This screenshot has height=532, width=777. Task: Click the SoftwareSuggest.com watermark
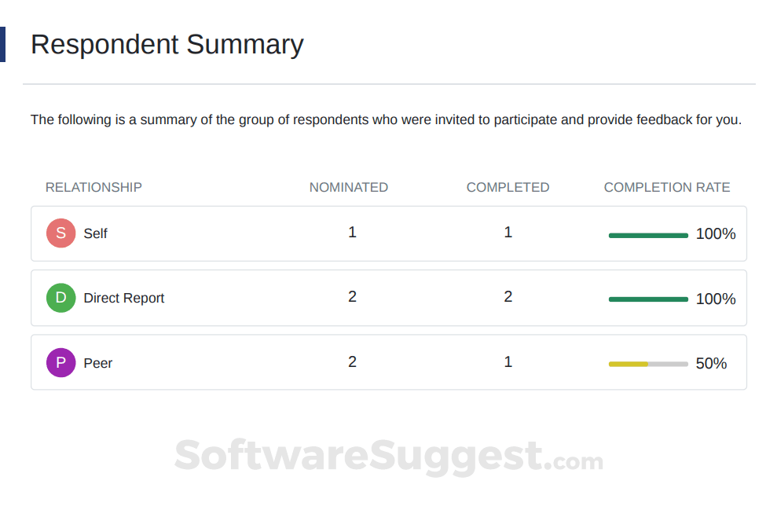(x=388, y=457)
